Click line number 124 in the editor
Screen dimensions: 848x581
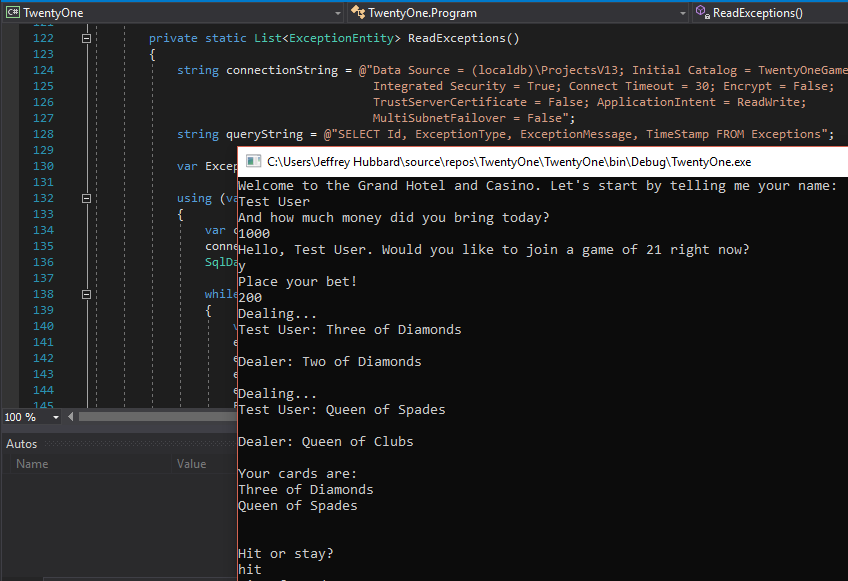click(x=43, y=70)
